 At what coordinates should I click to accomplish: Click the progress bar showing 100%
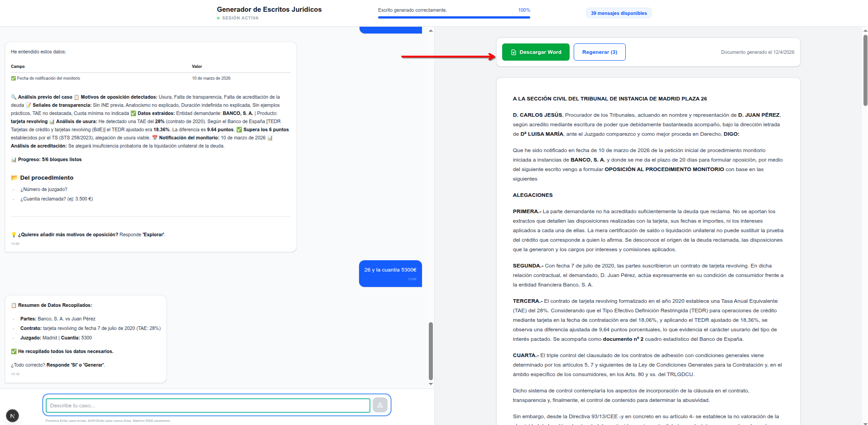454,17
